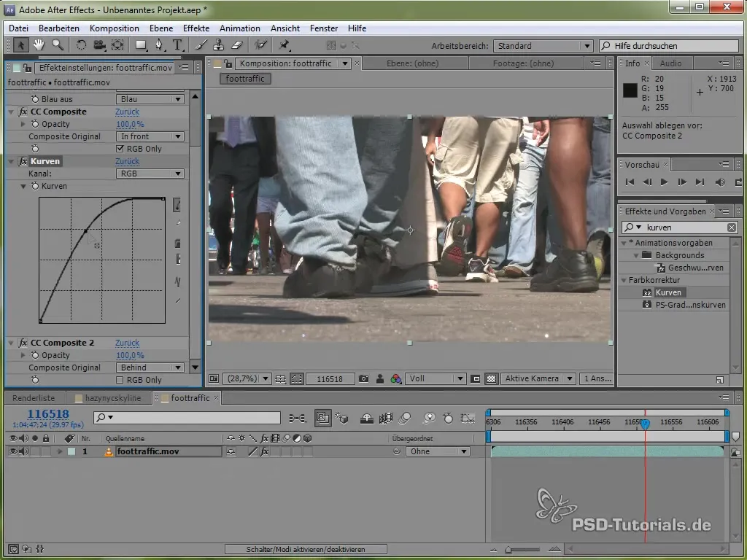
Task: Select the Hand tool
Action: pyautogui.click(x=39, y=45)
